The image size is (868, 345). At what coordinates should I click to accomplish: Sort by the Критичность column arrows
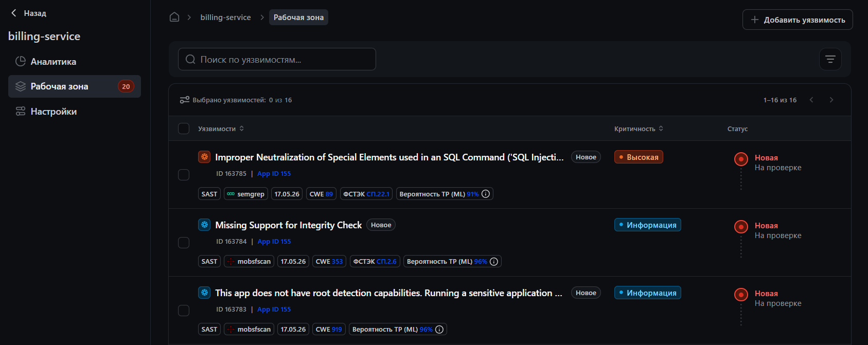click(x=661, y=129)
